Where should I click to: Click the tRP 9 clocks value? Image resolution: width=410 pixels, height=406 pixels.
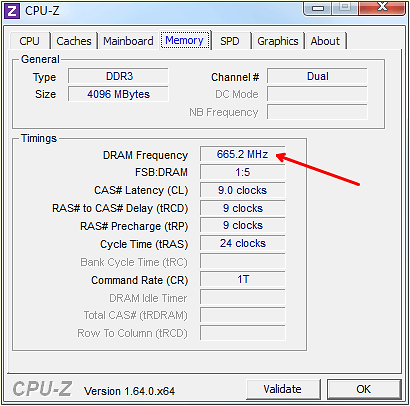pos(243,226)
